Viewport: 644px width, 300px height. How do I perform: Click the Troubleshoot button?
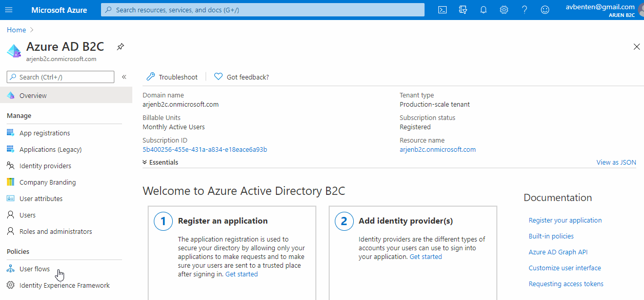172,77
